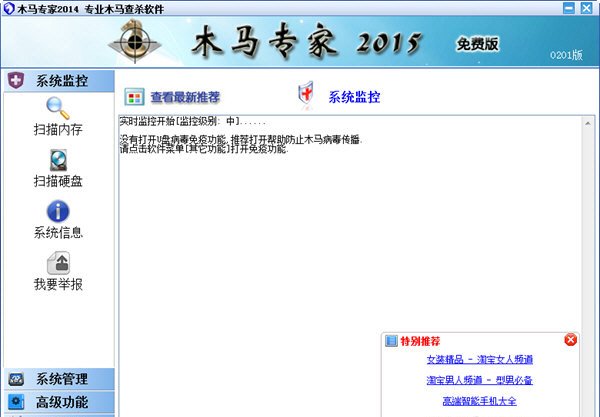Click the log scrollbar up arrow
This screenshot has height=417, width=600.
(x=588, y=123)
